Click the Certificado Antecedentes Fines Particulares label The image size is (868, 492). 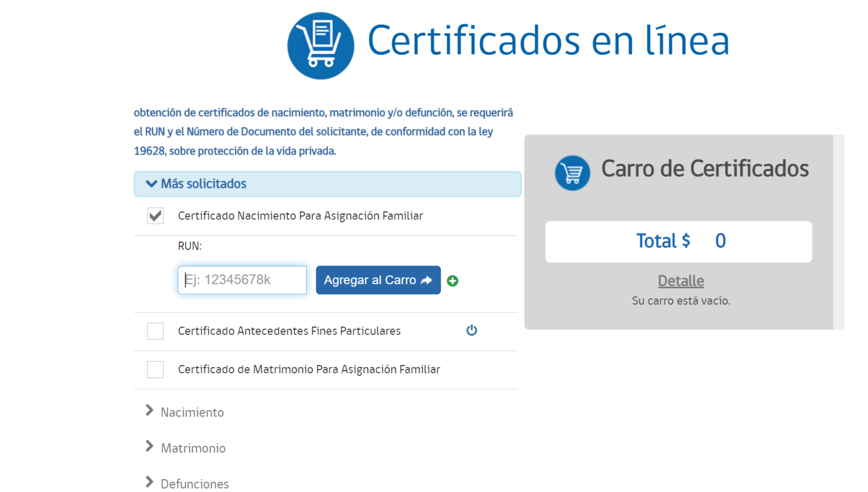[x=289, y=331]
